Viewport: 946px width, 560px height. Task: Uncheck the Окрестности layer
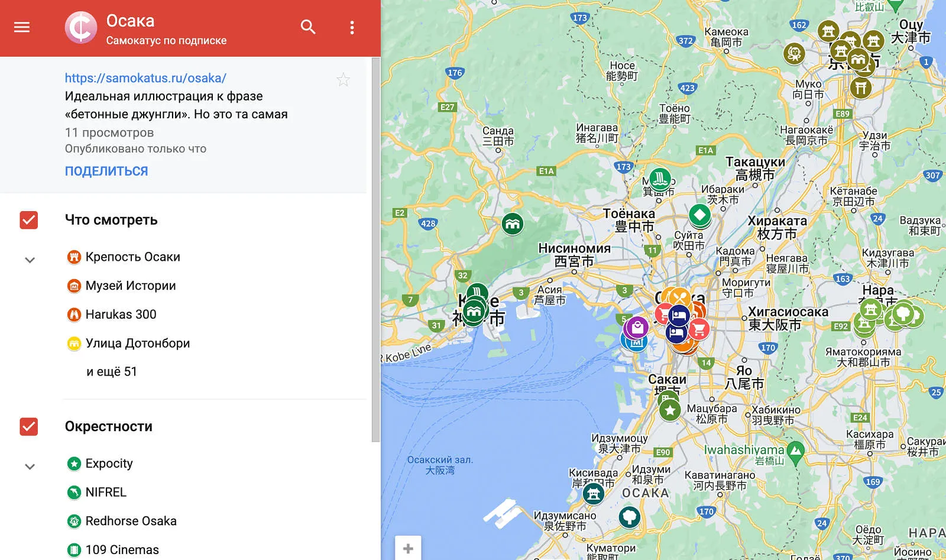click(29, 426)
